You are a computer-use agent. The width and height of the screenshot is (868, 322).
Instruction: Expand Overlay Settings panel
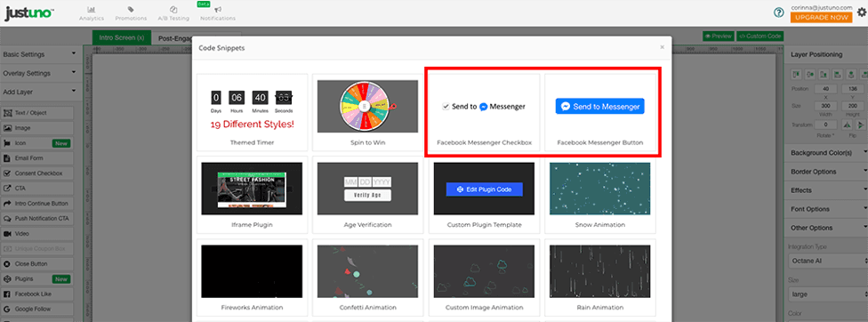[x=40, y=73]
